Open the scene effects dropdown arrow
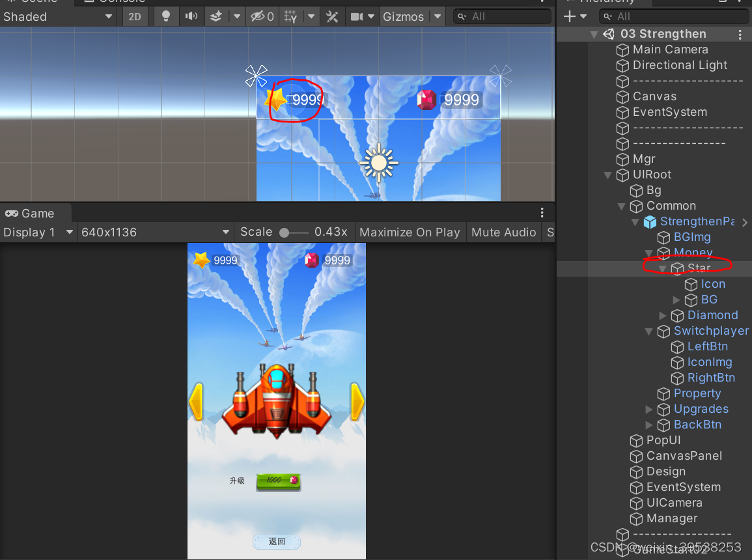 pos(237,17)
